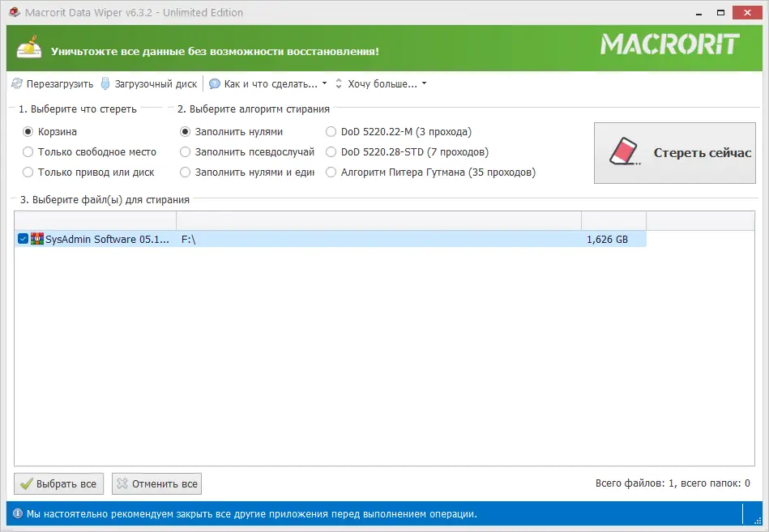Viewport: 769px width, 532px height.
Task: Click Перезагрузить in the toolbar
Action: pos(52,83)
